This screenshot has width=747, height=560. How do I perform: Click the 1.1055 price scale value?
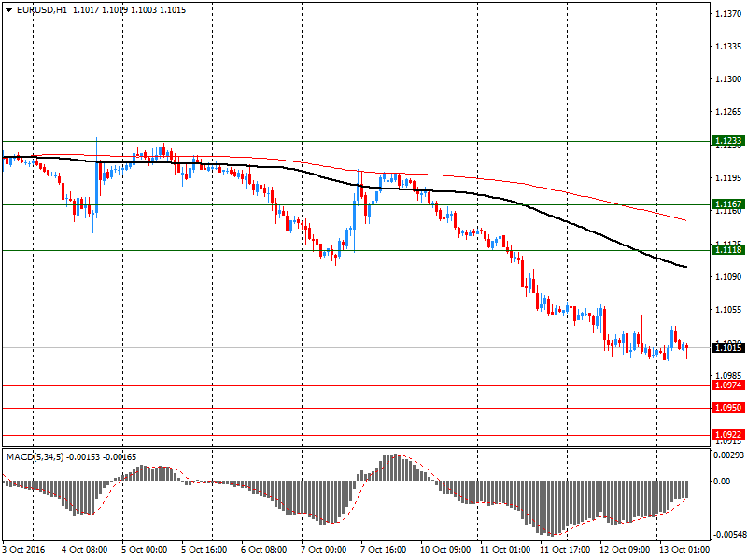[x=728, y=310]
